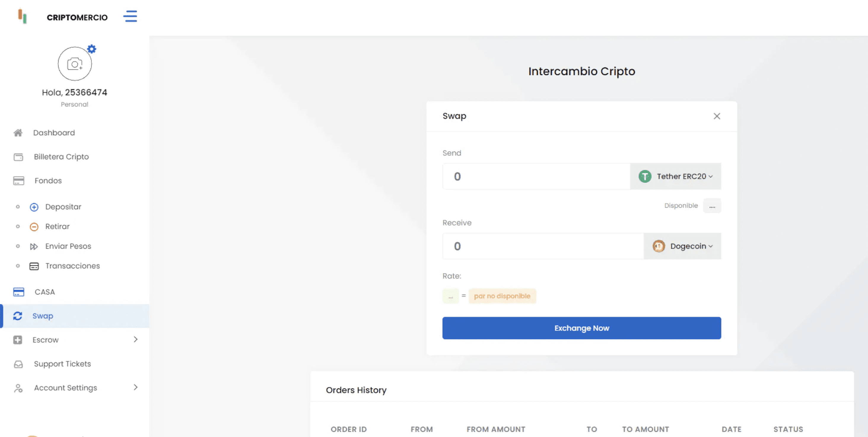Open profile settings via the gear icon
This screenshot has width=868, height=437.
92,49
